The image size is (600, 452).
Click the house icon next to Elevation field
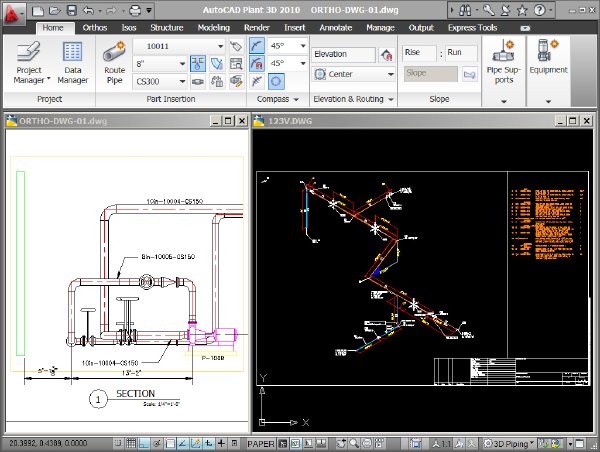point(387,55)
